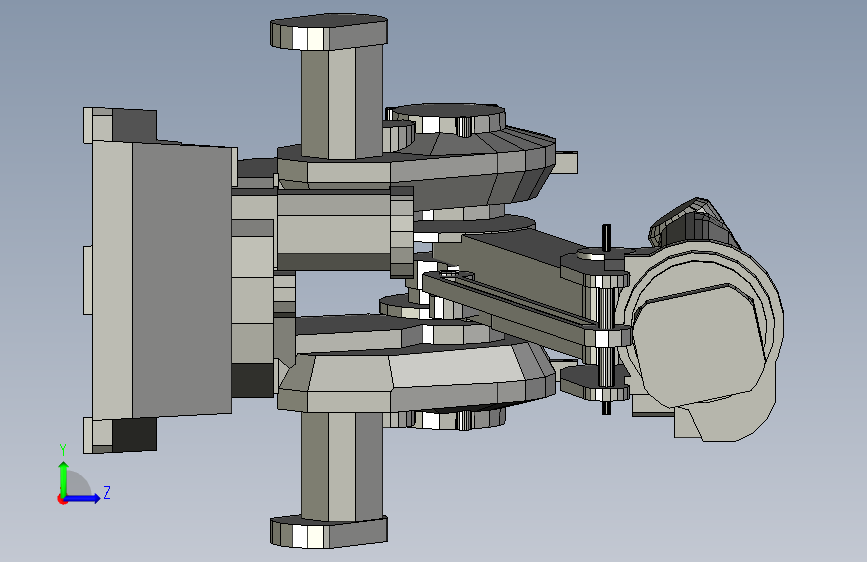The width and height of the screenshot is (867, 562).
Task: Select the large flat mounting plate on left
Action: (x=162, y=280)
